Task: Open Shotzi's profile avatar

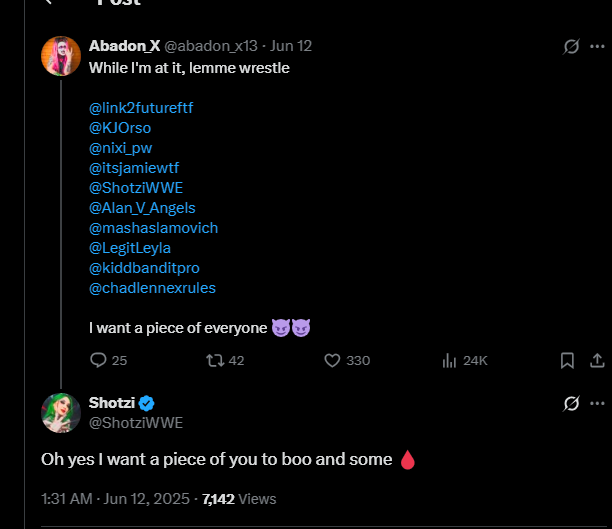Action: 61,413
